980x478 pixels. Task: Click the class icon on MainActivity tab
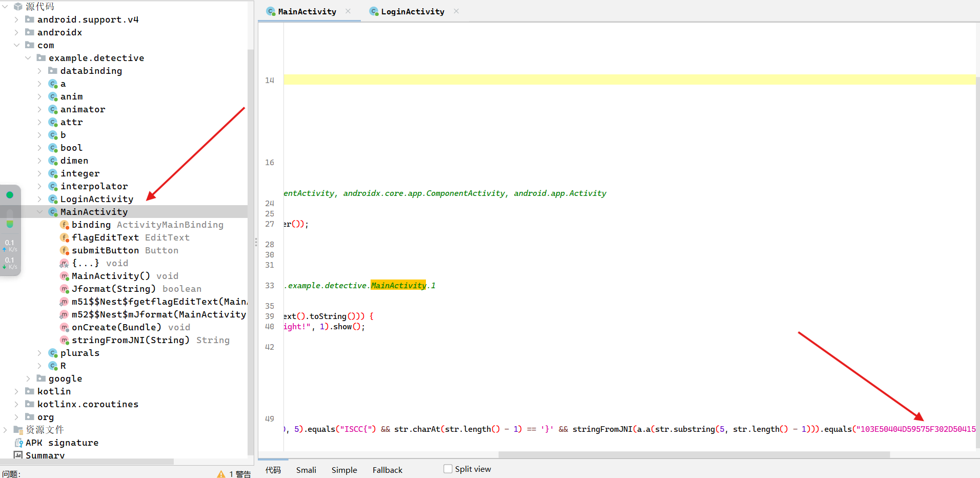pos(271,11)
